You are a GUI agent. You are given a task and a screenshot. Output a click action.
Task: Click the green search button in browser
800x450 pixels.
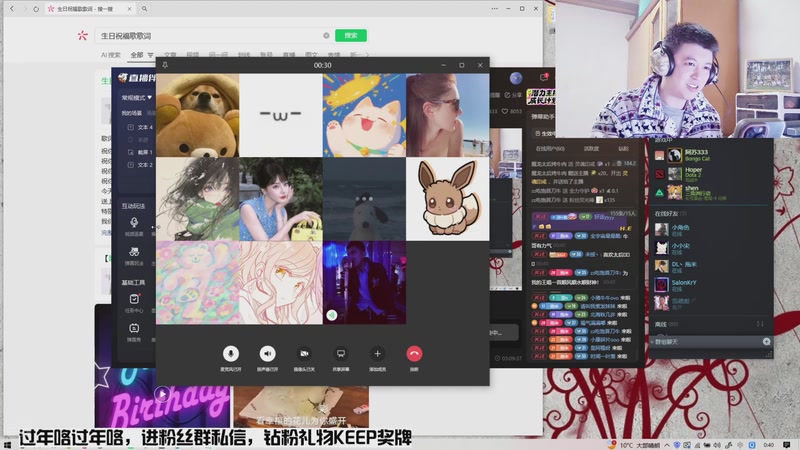(x=351, y=35)
